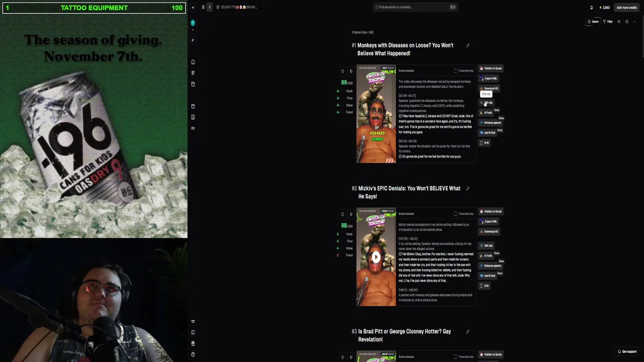644x362 pixels.
Task: Open the project title $3/300 TTS ONLINE
Action: pyautogui.click(x=239, y=7)
